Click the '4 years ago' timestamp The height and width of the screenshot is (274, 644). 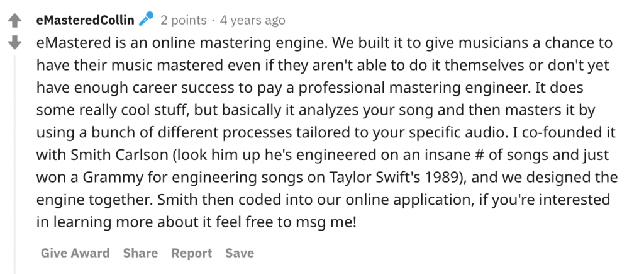(253, 20)
